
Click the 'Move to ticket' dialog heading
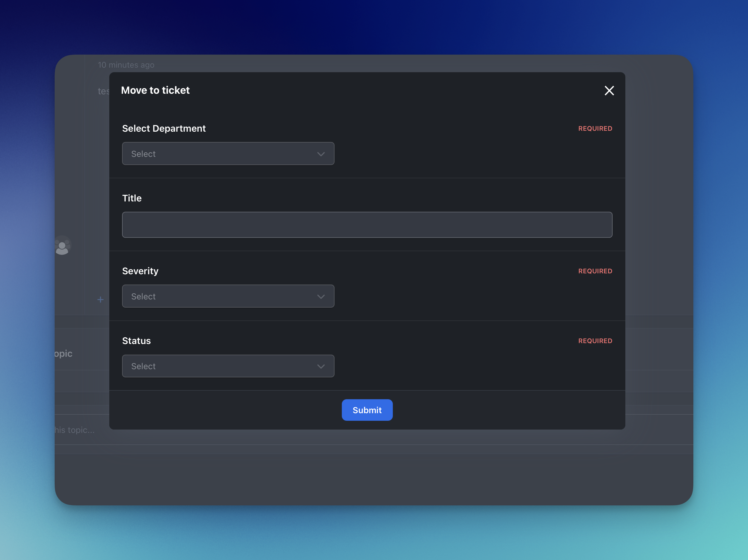point(155,90)
